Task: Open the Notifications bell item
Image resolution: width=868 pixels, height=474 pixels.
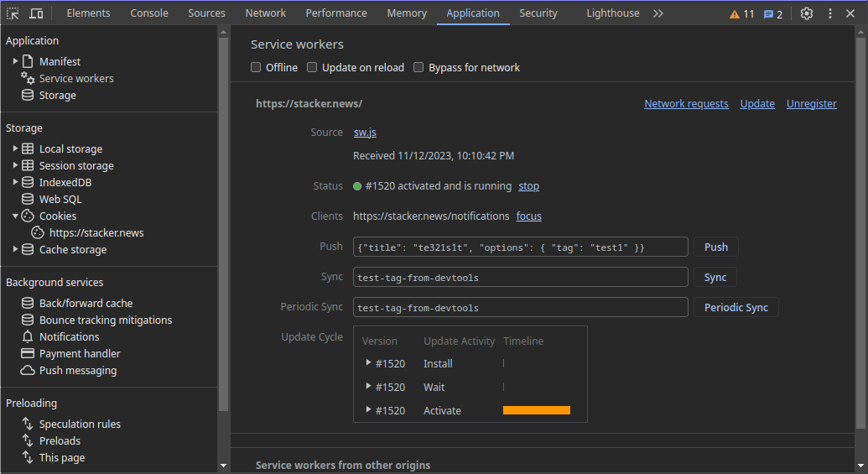Action: pos(69,336)
